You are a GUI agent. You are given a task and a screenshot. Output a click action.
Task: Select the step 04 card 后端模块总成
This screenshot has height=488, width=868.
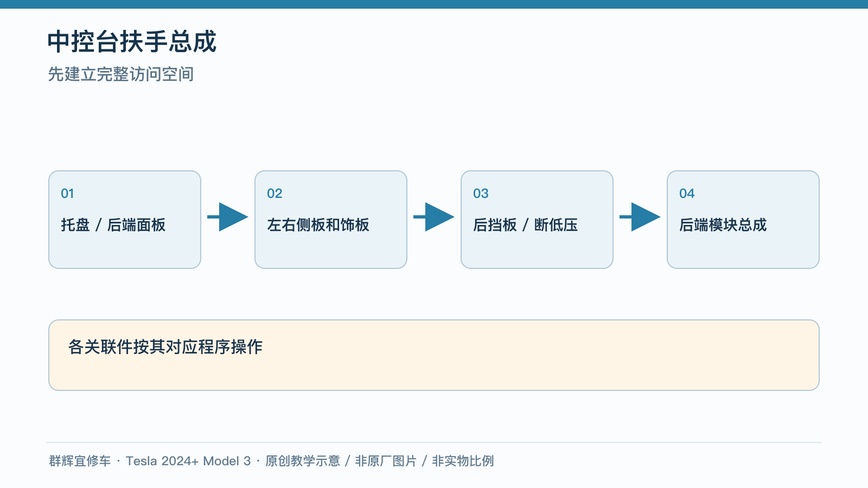743,220
